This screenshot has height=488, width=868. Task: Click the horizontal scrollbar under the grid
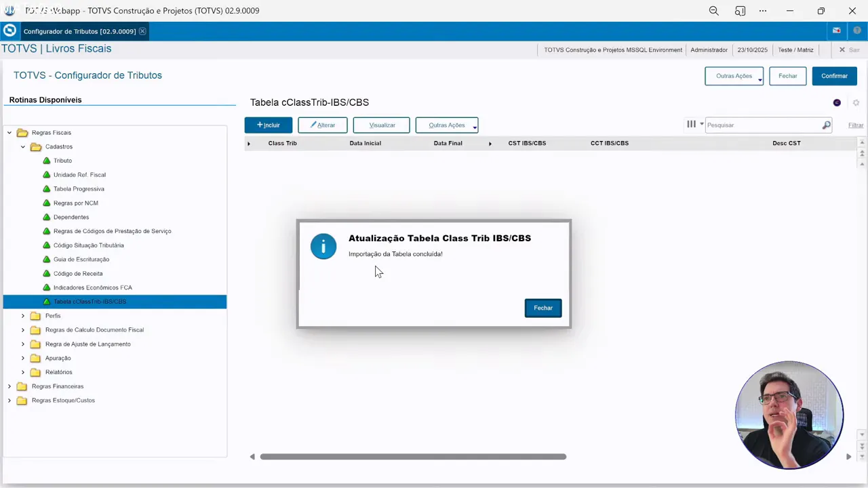pos(412,457)
